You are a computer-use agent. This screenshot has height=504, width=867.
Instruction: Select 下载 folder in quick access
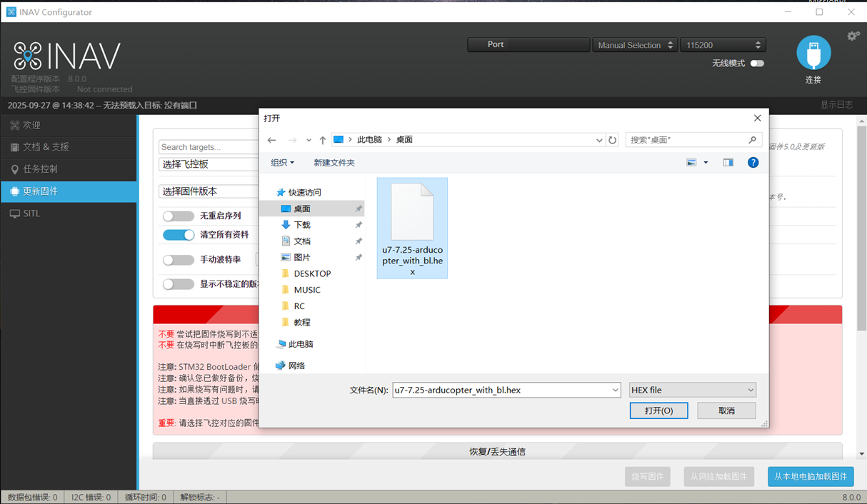point(302,225)
